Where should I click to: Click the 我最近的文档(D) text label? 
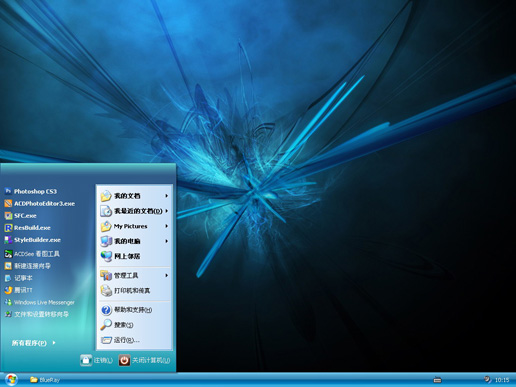click(x=138, y=211)
